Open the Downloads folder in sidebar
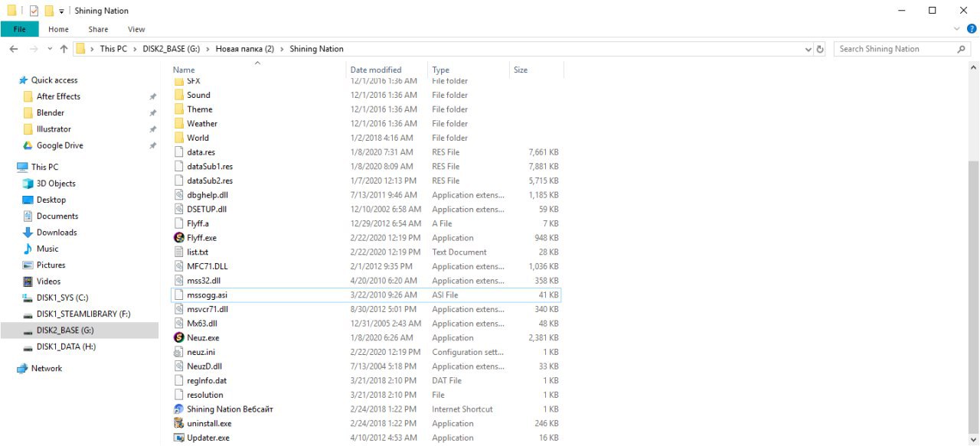The width and height of the screenshot is (980, 446). [x=57, y=233]
